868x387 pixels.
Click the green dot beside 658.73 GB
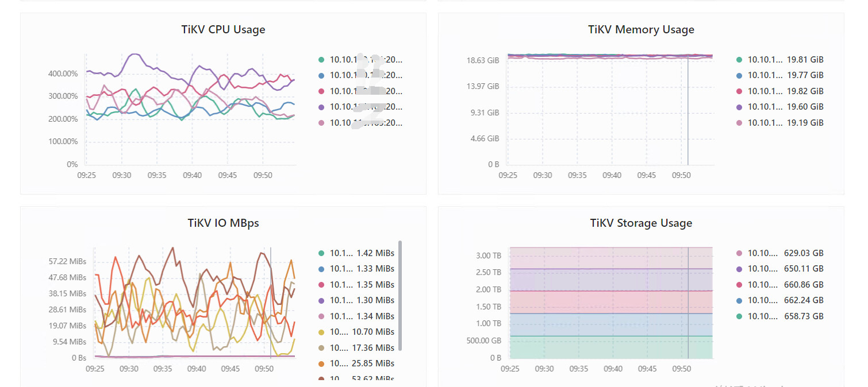tap(739, 316)
